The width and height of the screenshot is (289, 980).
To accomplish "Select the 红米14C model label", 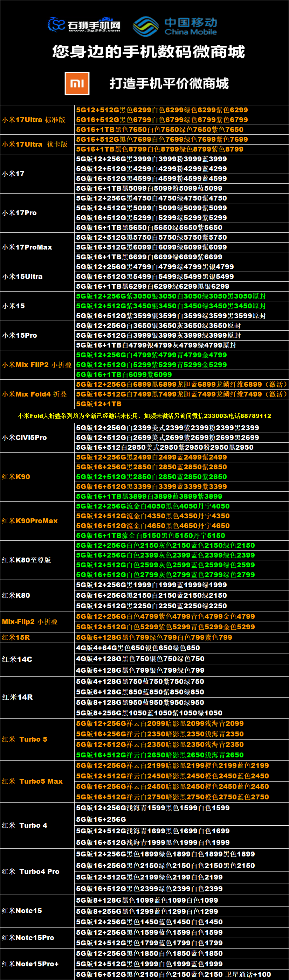I will [x=17, y=659].
